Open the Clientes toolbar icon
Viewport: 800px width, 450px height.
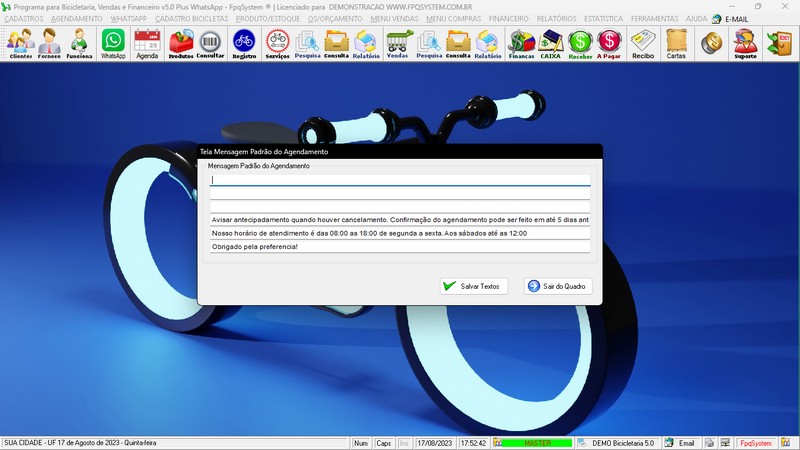(21, 43)
